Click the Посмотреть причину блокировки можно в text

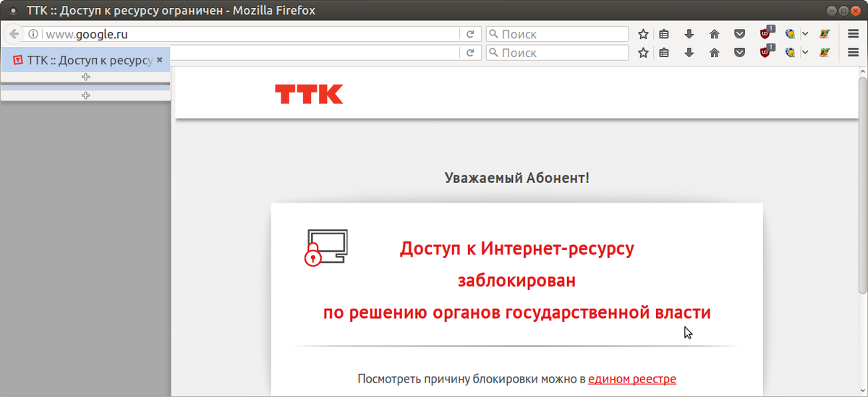[472, 379]
